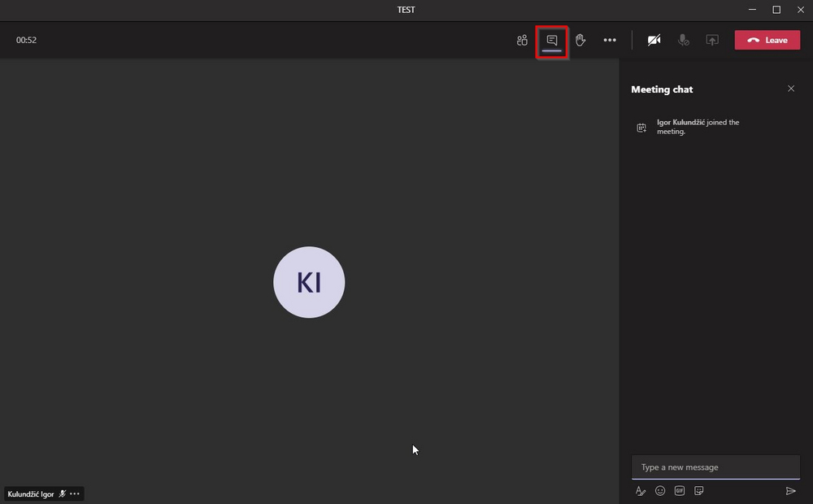Click the 00:52 meeting timer
Image resolution: width=813 pixels, height=504 pixels.
pyautogui.click(x=27, y=40)
